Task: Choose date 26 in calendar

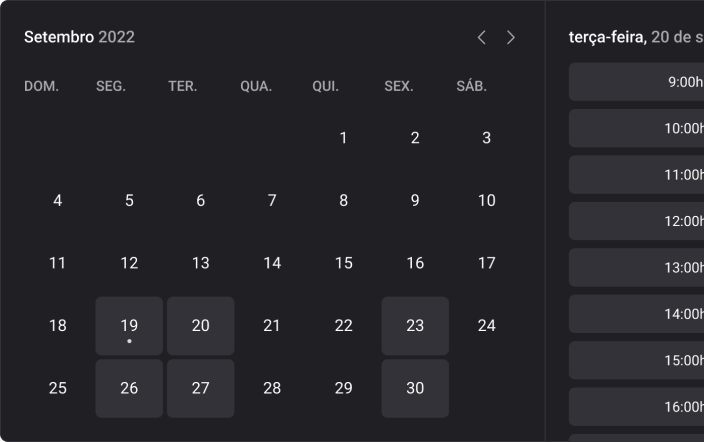Action: point(129,388)
